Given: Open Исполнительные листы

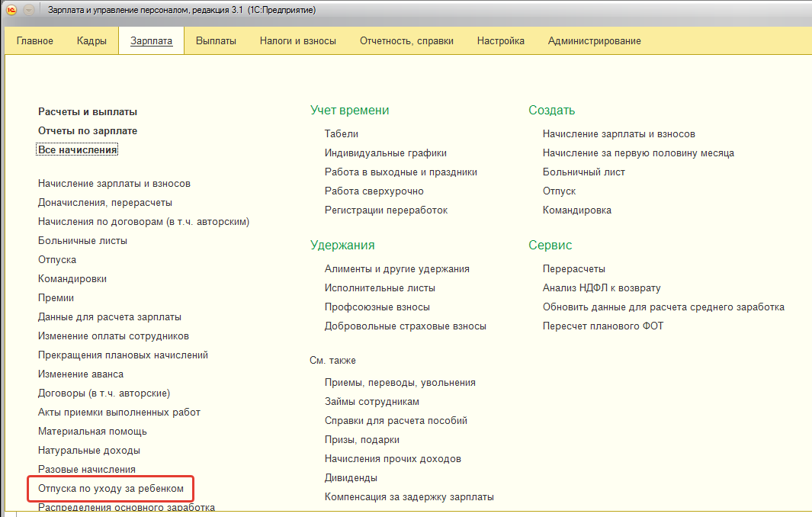Looking at the screenshot, I should 380,288.
